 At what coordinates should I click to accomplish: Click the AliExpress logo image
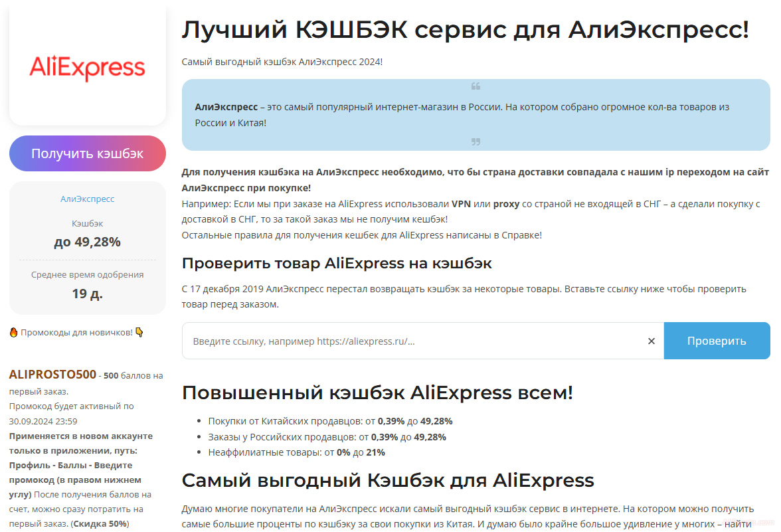pyautogui.click(x=87, y=68)
